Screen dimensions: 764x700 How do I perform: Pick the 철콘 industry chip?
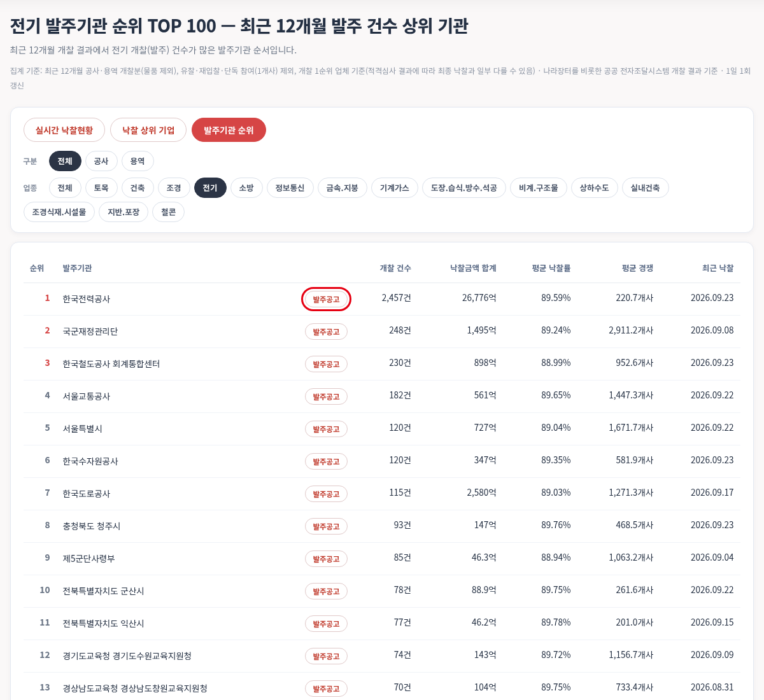pos(169,212)
